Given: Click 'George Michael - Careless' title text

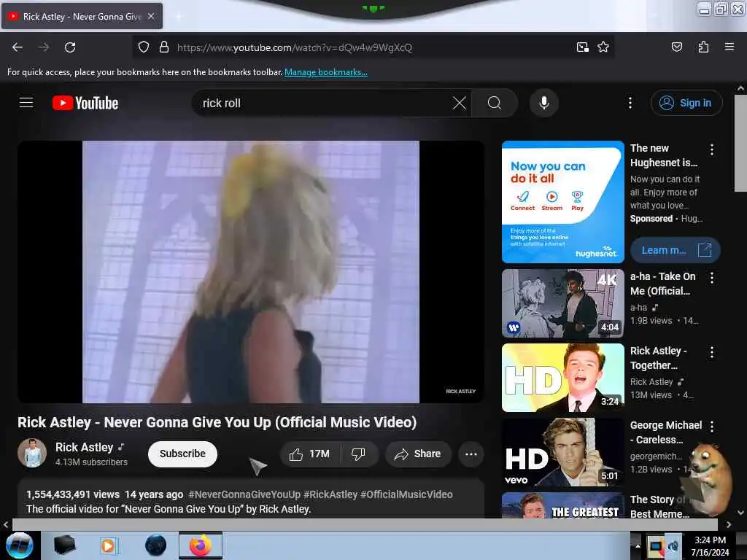Looking at the screenshot, I should tap(666, 432).
